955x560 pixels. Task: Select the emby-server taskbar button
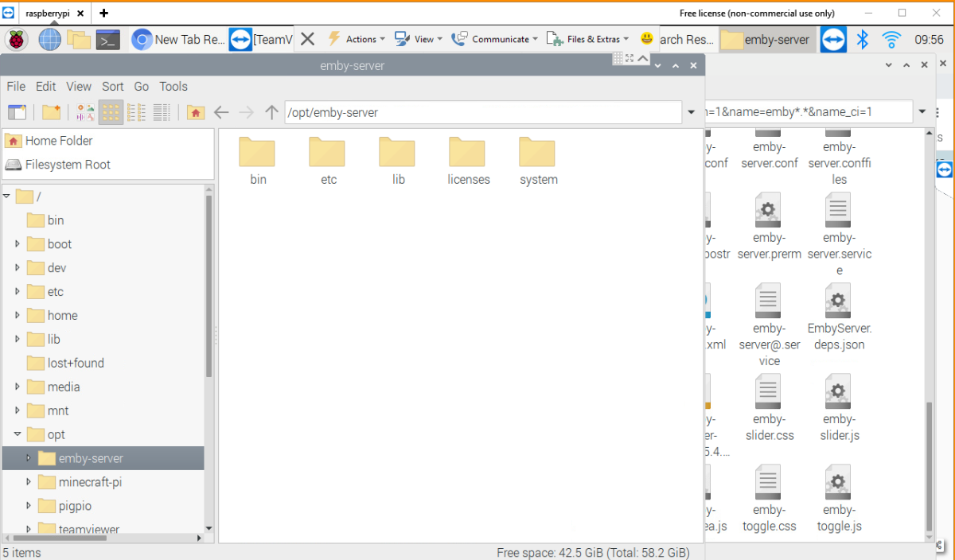[767, 39]
